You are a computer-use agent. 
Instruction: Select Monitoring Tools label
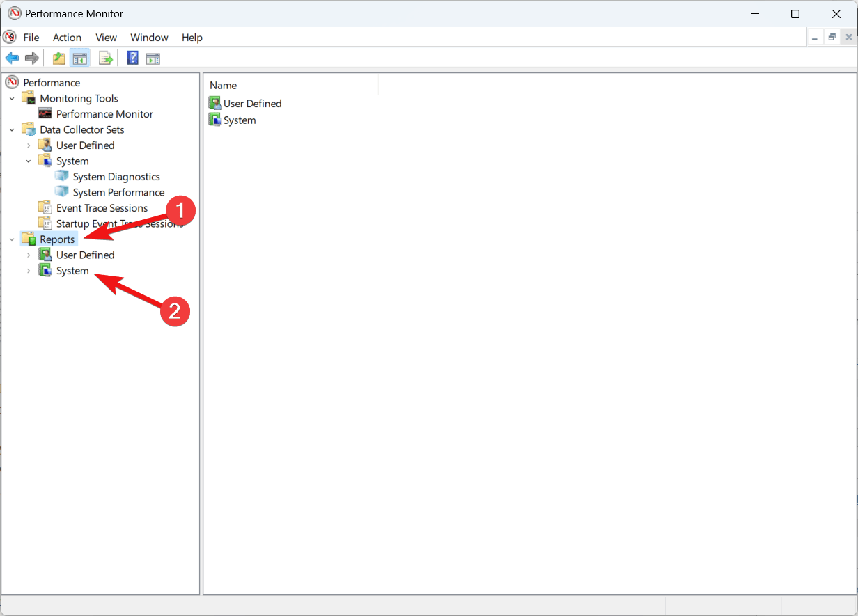click(79, 98)
